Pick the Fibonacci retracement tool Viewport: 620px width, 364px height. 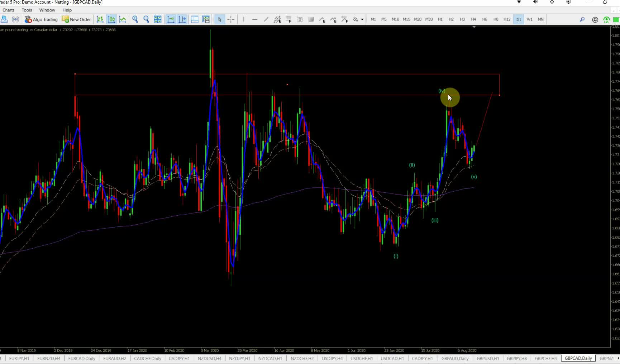coord(288,19)
